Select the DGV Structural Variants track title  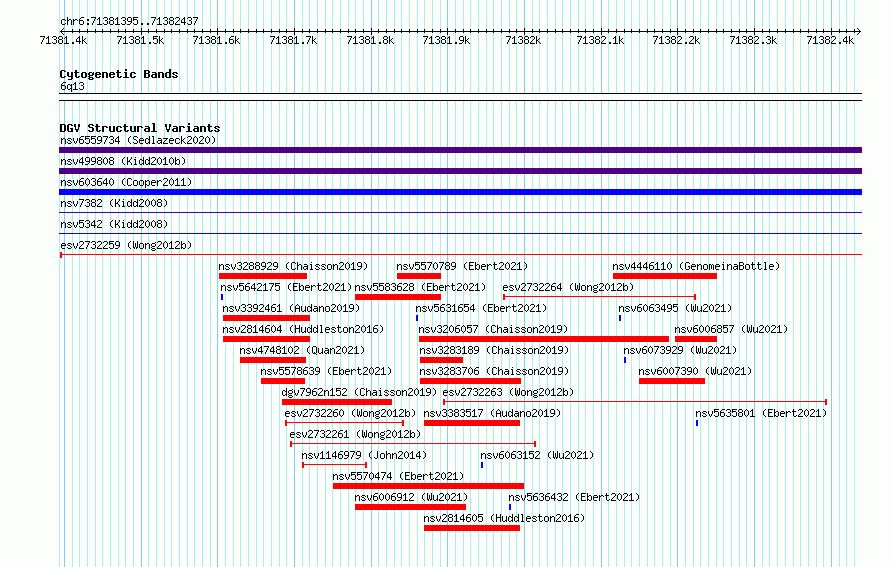point(140,128)
